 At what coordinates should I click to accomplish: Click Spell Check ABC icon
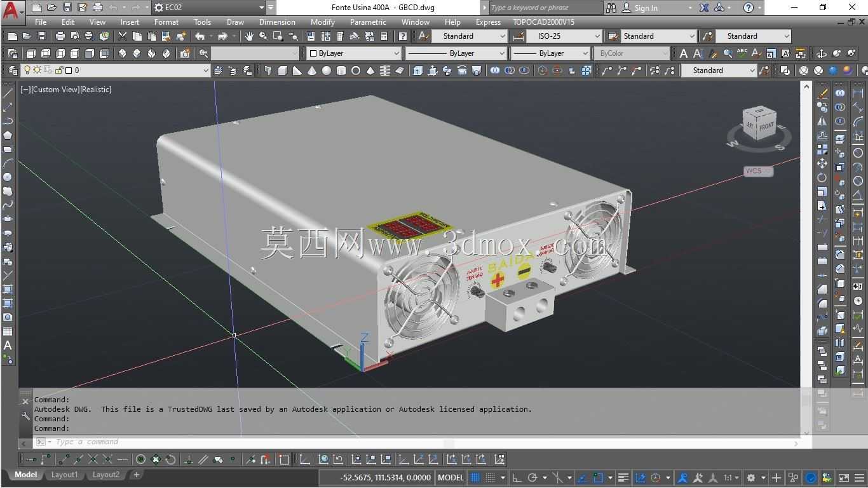pyautogui.click(x=742, y=53)
